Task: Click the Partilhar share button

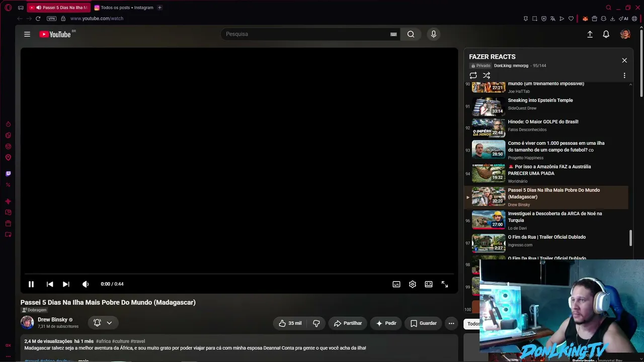Action: [x=348, y=323]
